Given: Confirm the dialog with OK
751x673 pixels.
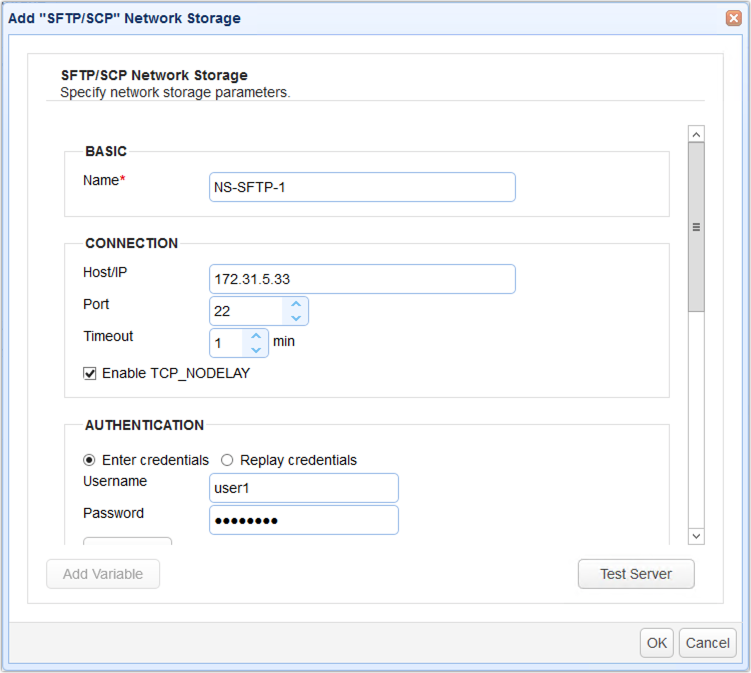Looking at the screenshot, I should click(x=656, y=643).
